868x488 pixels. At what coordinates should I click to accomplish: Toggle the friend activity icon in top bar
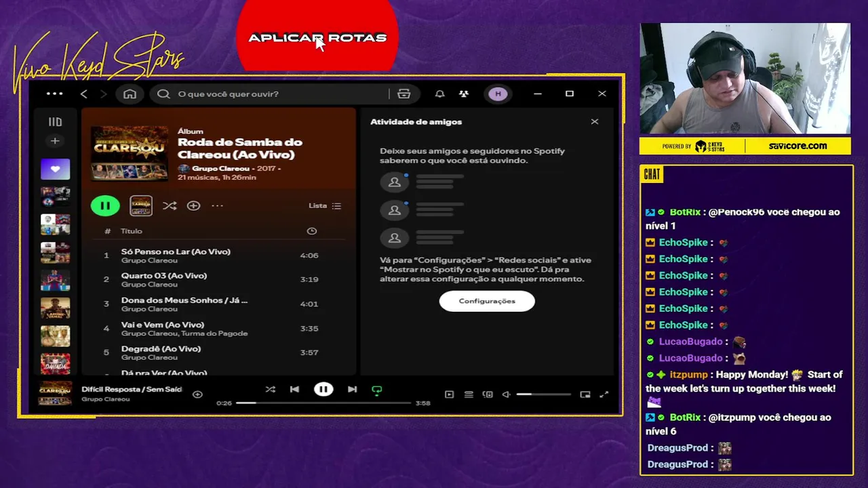point(464,94)
